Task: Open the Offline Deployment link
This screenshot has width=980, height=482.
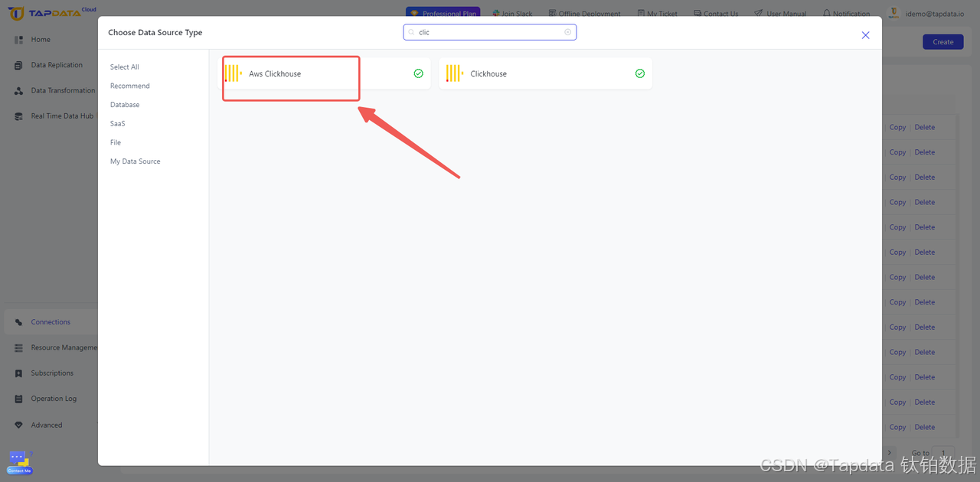Action: 585,14
